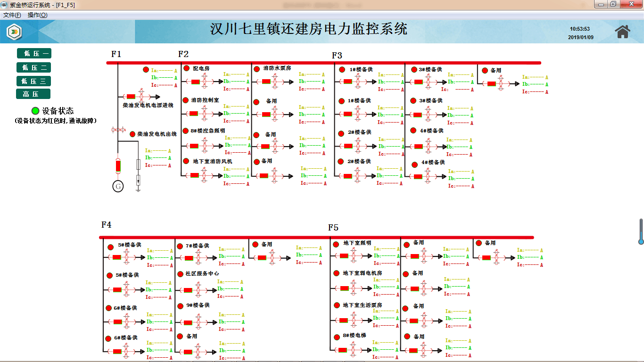The height and width of the screenshot is (362, 644).
Task: Click the Home icon in the header
Action: [x=622, y=32]
